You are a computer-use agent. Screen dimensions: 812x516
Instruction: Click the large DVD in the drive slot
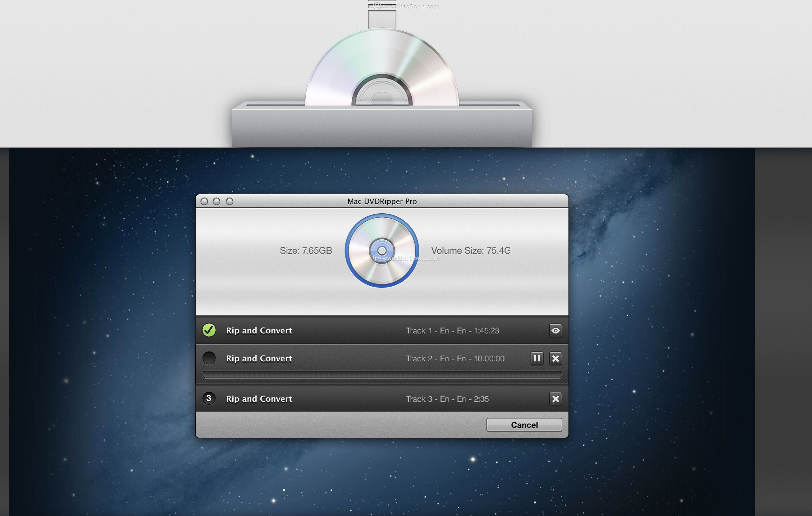pos(382,67)
